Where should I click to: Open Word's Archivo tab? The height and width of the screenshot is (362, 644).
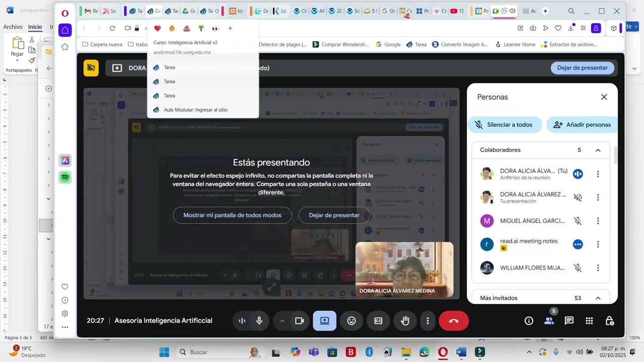click(x=13, y=27)
